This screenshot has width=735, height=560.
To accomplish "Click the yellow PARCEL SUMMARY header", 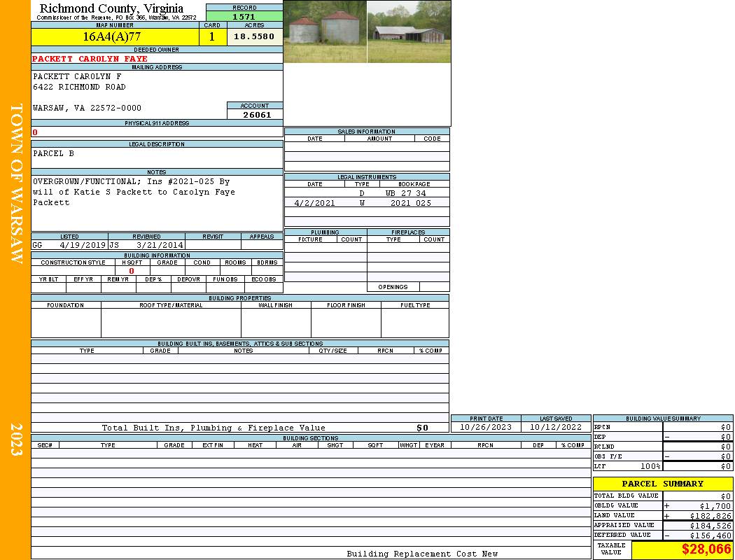I will tap(662, 484).
